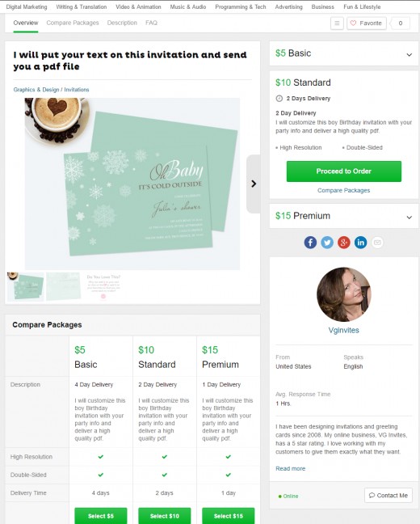Click Contact Me button
Screen dimensions: 420x524
pos(388,495)
